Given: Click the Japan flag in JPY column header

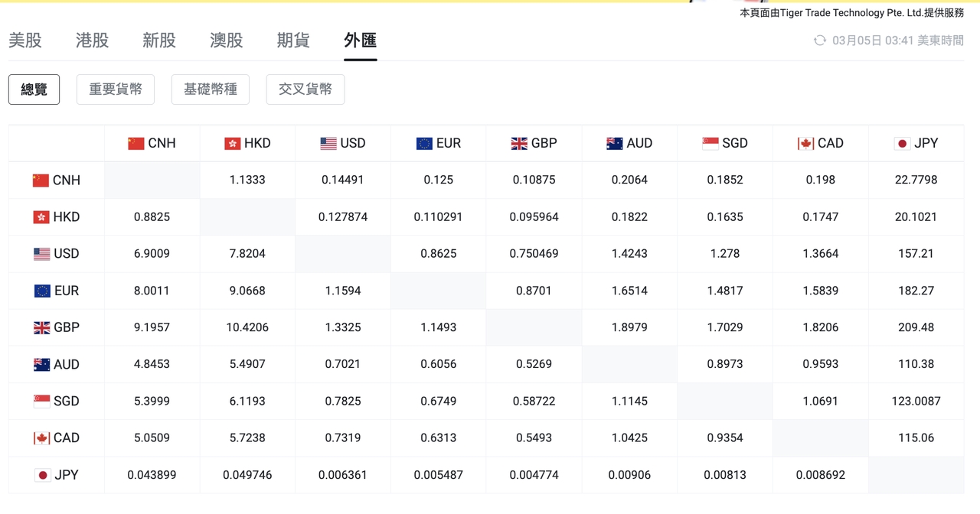Looking at the screenshot, I should [x=902, y=143].
